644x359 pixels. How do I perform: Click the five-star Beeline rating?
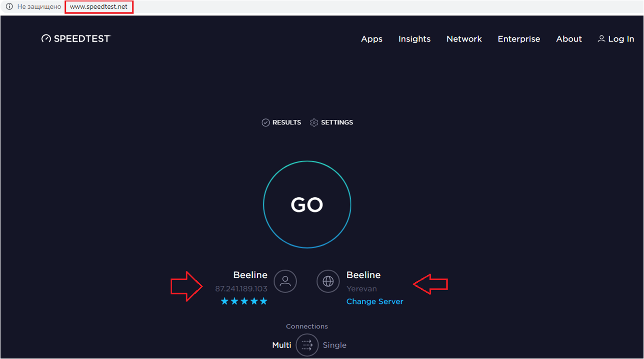click(244, 301)
